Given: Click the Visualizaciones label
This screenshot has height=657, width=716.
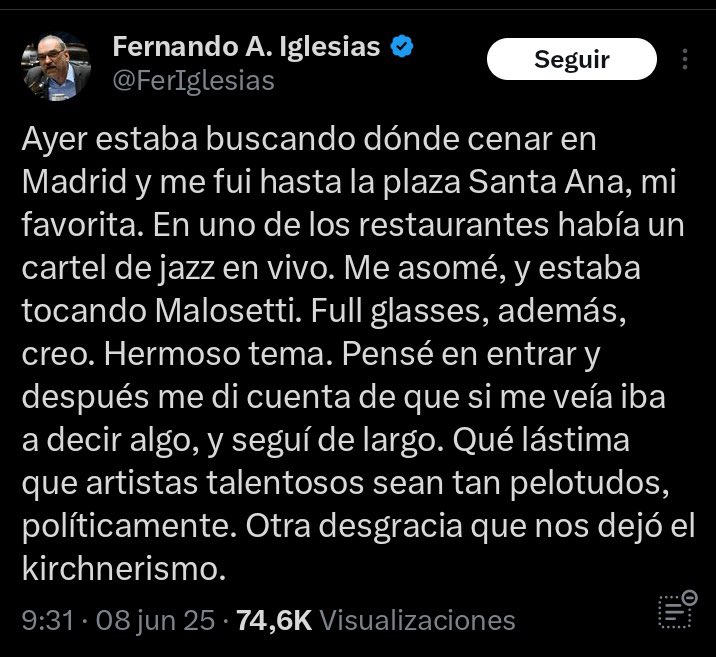Looking at the screenshot, I should pyautogui.click(x=417, y=620).
